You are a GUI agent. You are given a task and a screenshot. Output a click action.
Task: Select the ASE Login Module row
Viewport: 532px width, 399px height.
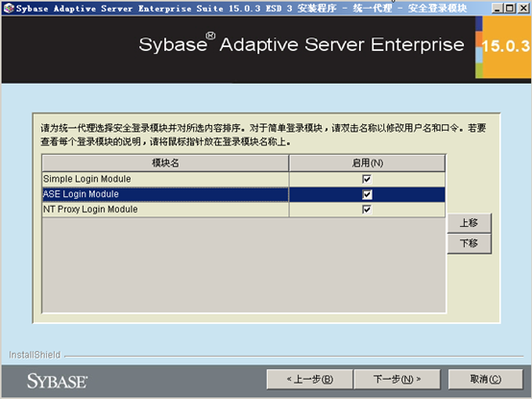[x=243, y=194]
